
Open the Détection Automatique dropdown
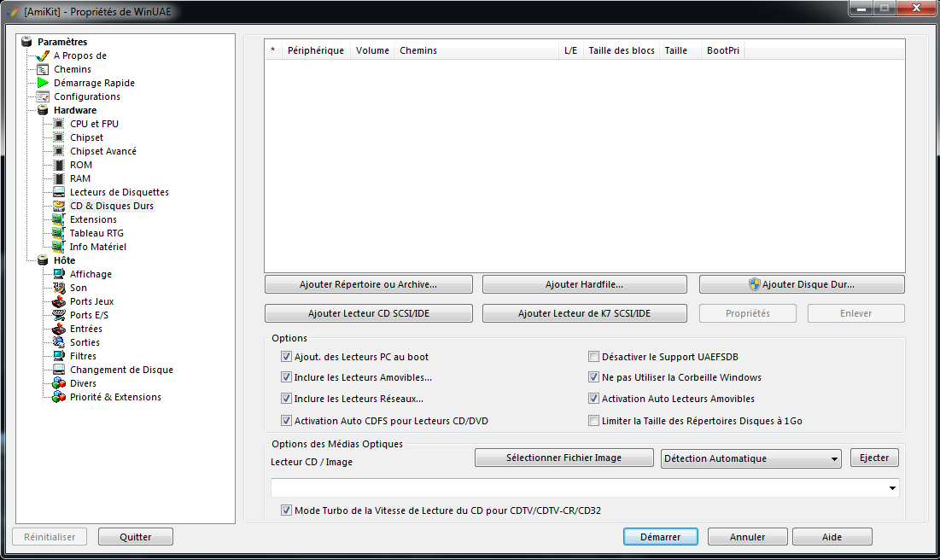click(x=750, y=459)
